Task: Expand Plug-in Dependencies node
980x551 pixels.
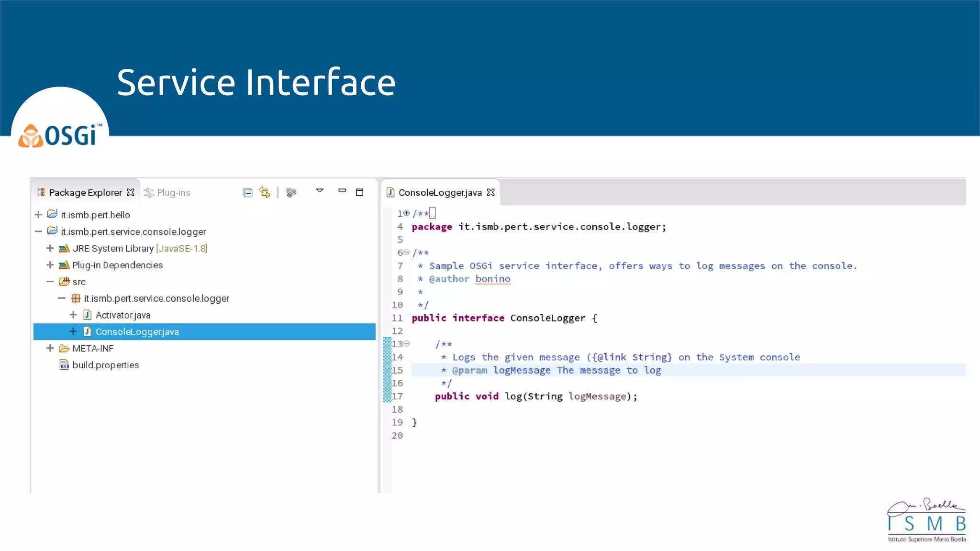Action: 50,265
